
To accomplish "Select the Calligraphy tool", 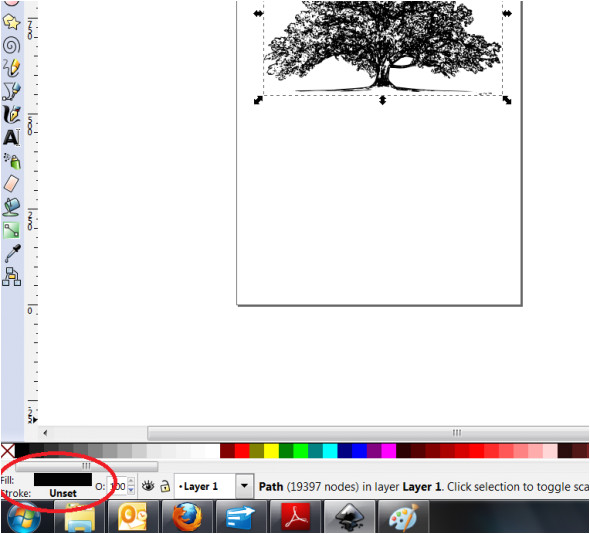I will (x=11, y=114).
